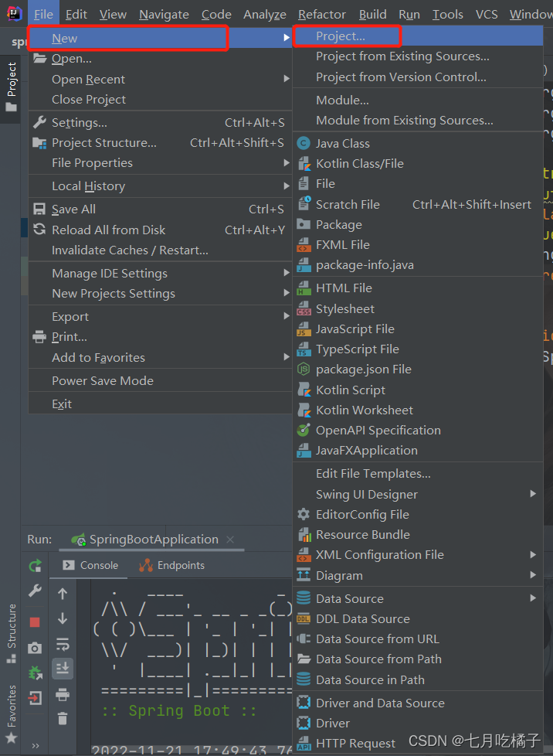Create a new FXML File

tap(418, 245)
